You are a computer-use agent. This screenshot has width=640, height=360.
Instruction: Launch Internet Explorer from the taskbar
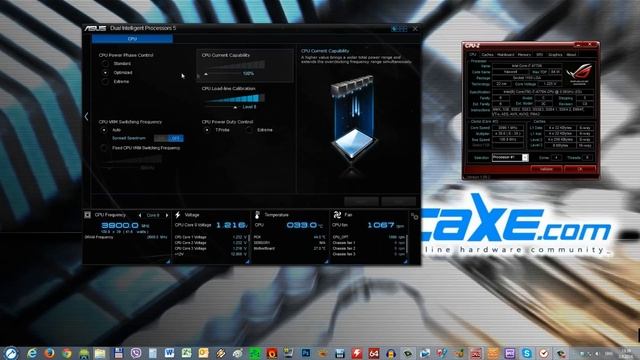(x=32, y=353)
